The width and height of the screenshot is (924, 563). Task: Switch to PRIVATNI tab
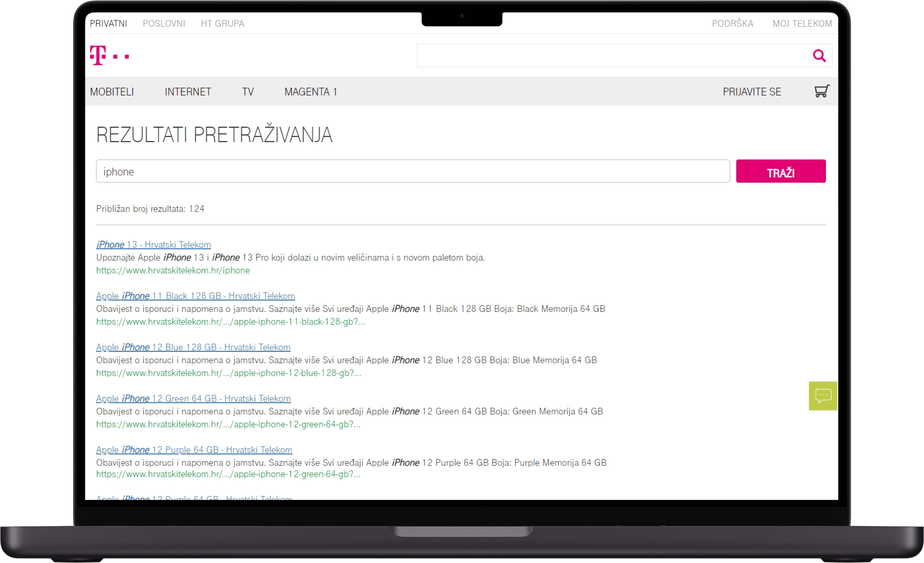click(x=108, y=24)
